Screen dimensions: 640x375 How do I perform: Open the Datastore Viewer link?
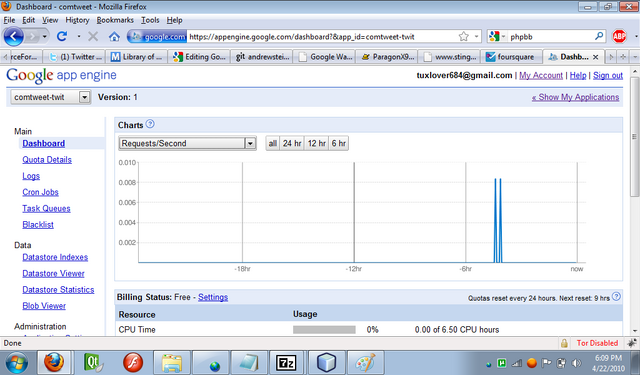point(53,273)
